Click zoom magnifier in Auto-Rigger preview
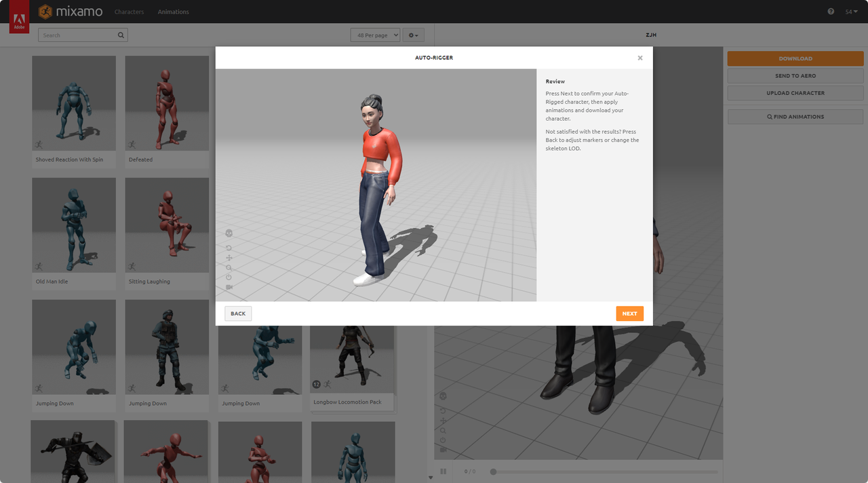 [x=229, y=268]
